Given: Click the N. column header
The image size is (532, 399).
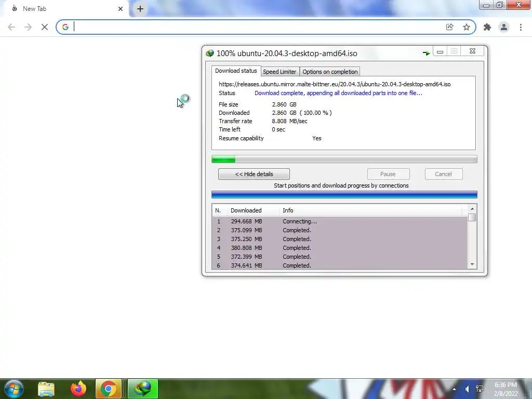Looking at the screenshot, I should tap(220, 210).
